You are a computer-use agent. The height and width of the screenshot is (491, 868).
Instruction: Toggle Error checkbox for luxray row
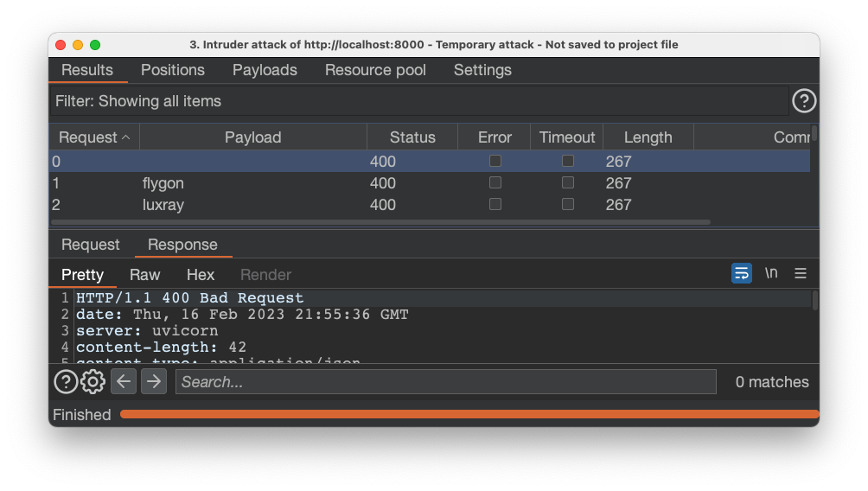tap(495, 205)
